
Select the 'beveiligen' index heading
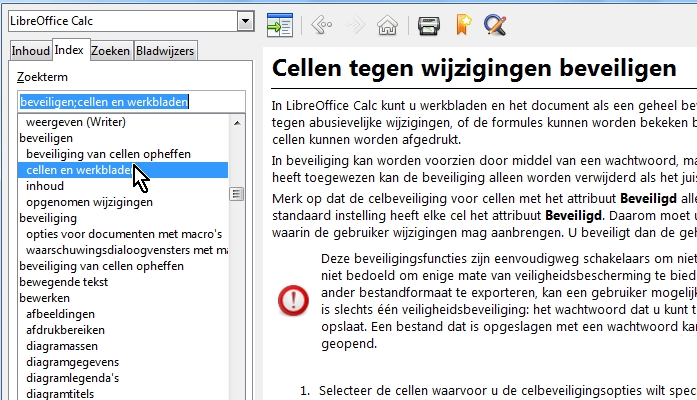point(46,138)
